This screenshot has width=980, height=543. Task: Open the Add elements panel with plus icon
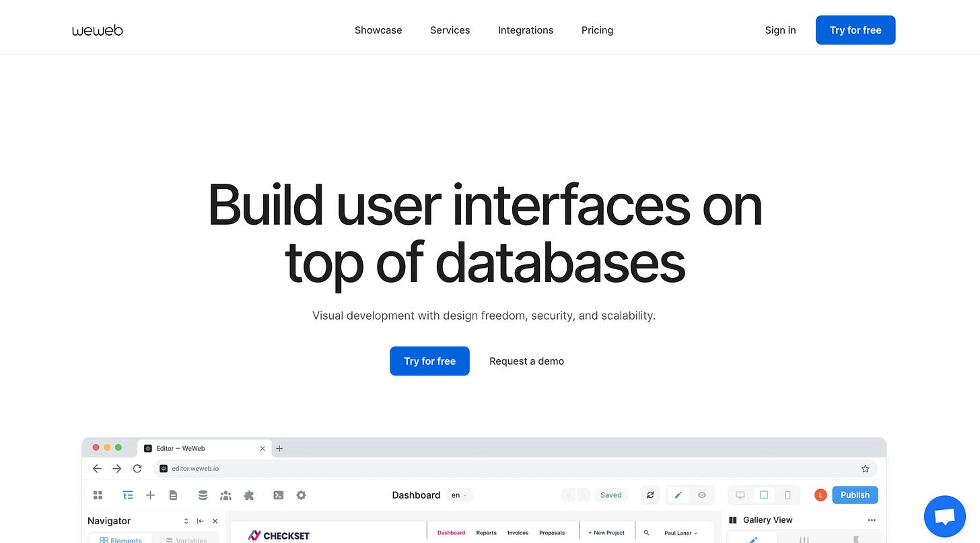(151, 495)
